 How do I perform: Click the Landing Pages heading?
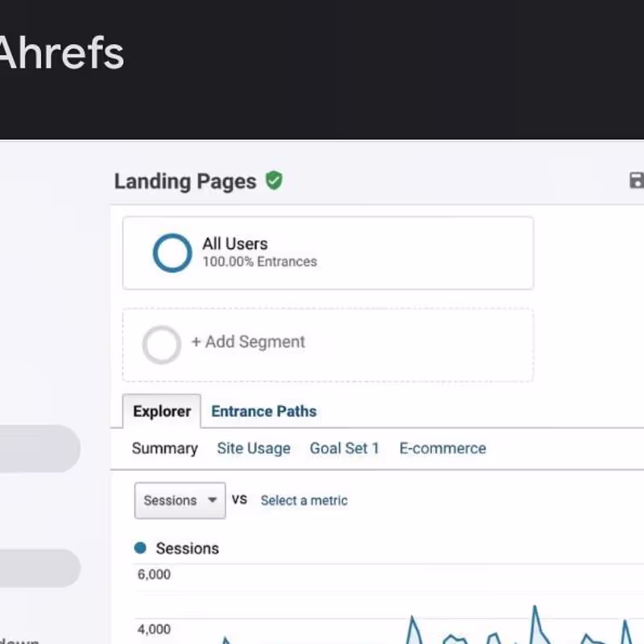click(x=185, y=182)
